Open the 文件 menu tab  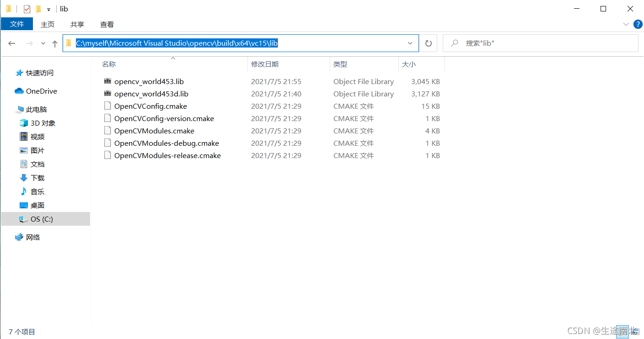(x=17, y=24)
